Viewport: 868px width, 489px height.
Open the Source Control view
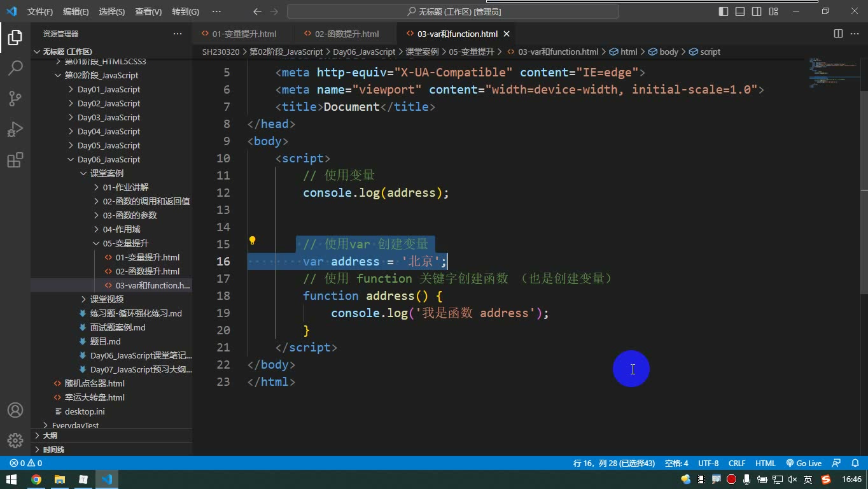(15, 99)
